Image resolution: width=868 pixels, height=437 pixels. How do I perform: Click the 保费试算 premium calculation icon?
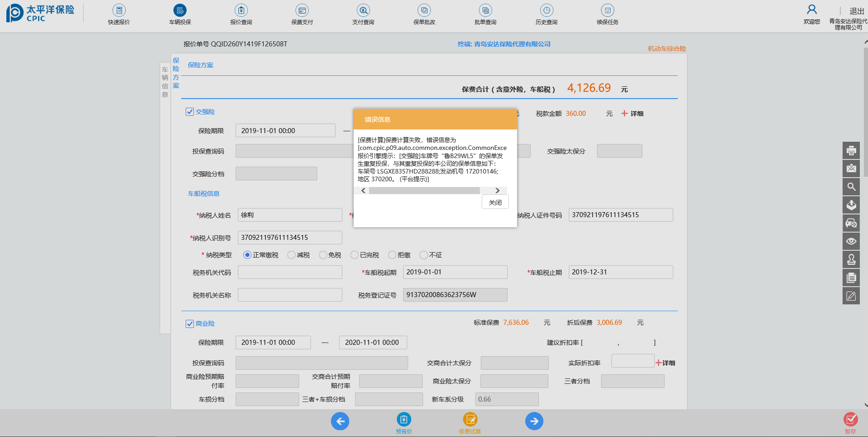click(470, 420)
